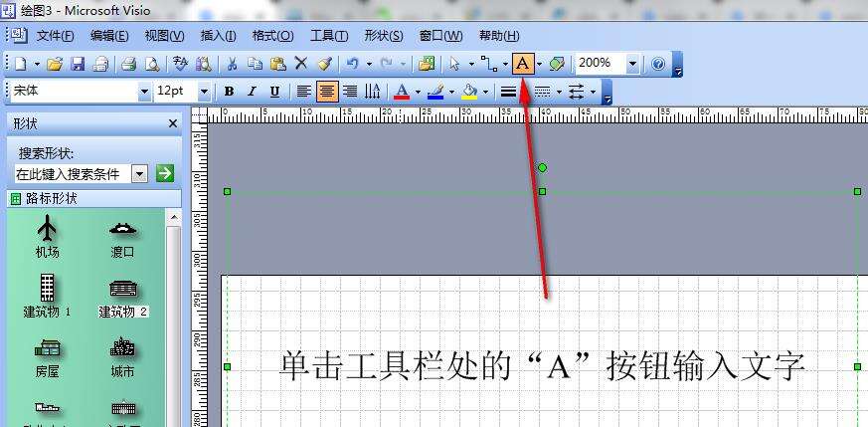This screenshot has width=868, height=427.
Task: Open Visio Help question mark
Action: click(658, 64)
